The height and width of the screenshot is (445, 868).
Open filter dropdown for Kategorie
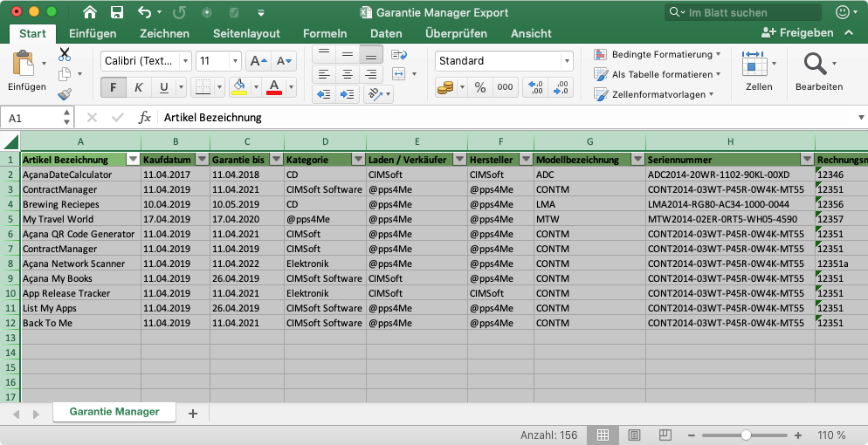coord(358,159)
